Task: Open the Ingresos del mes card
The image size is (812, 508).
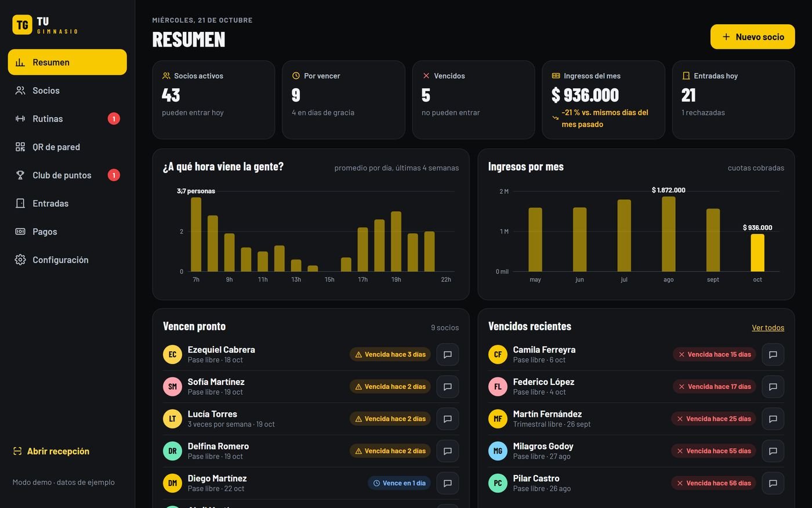Action: click(x=603, y=100)
